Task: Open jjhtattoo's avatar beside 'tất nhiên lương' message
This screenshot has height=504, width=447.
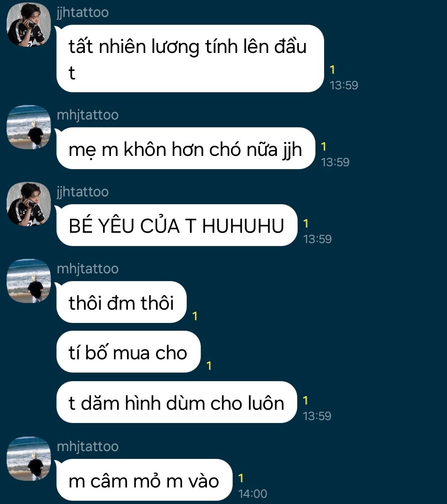Action: [29, 25]
